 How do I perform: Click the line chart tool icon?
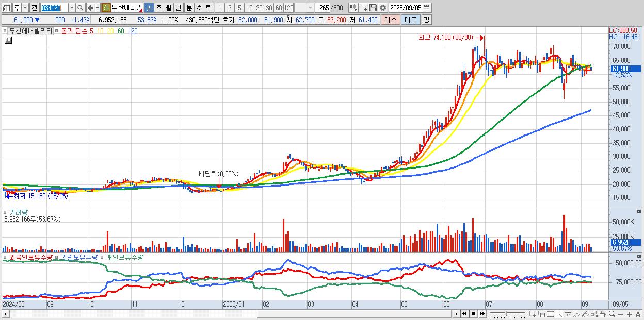click(x=363, y=8)
